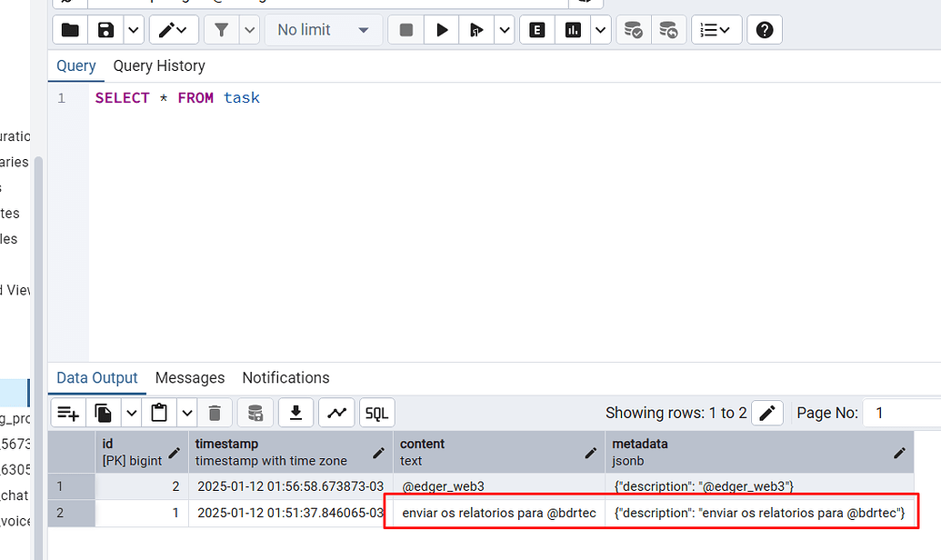Click the SQL button in results toolbar
Screen dimensions: 941x560
click(x=376, y=412)
